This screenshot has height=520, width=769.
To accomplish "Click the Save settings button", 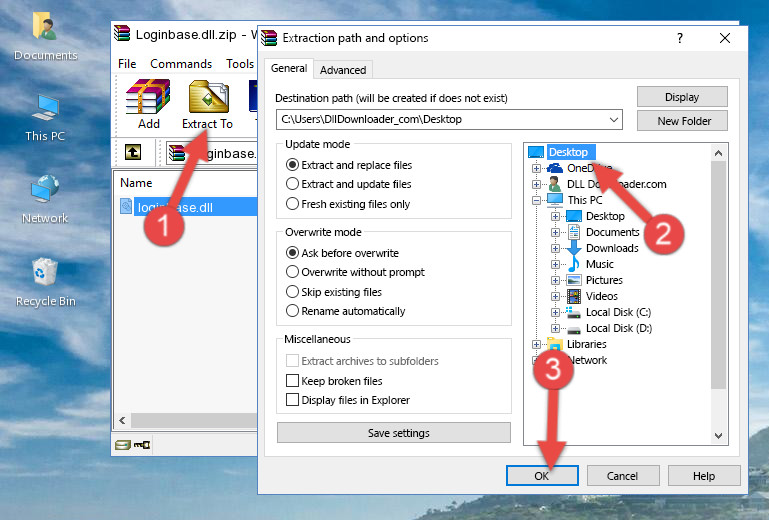I will click(x=398, y=433).
